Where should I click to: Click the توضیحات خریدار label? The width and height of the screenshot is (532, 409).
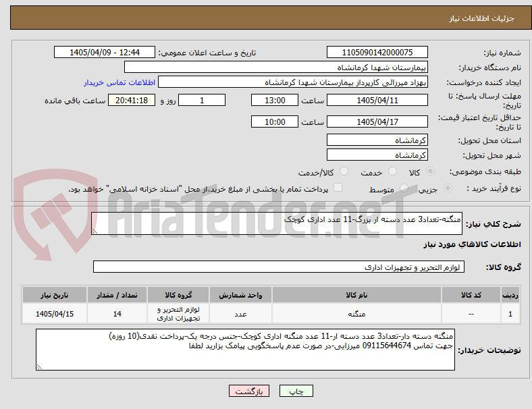click(489, 350)
